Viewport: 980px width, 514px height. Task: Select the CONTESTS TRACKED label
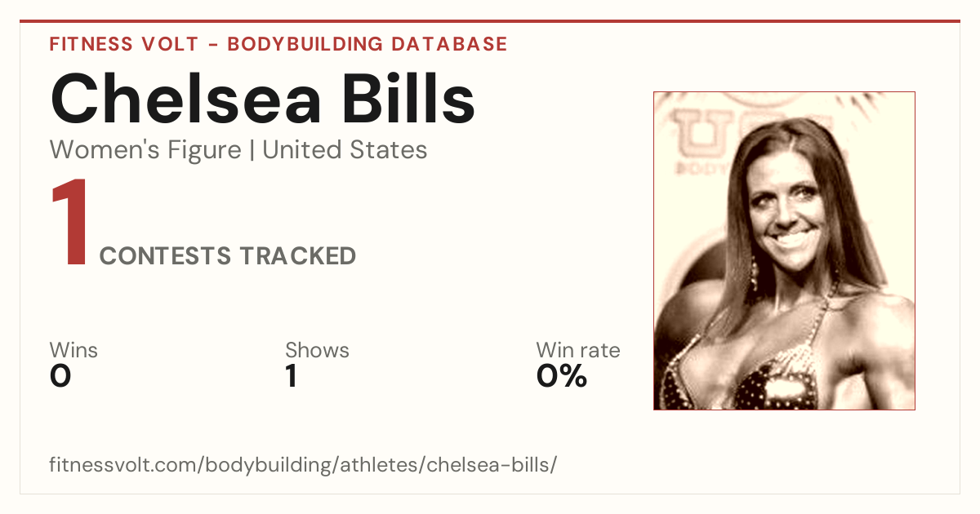228,256
